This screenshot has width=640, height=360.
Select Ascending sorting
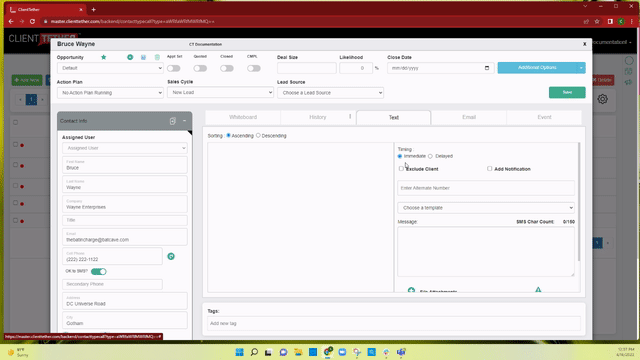(229, 135)
